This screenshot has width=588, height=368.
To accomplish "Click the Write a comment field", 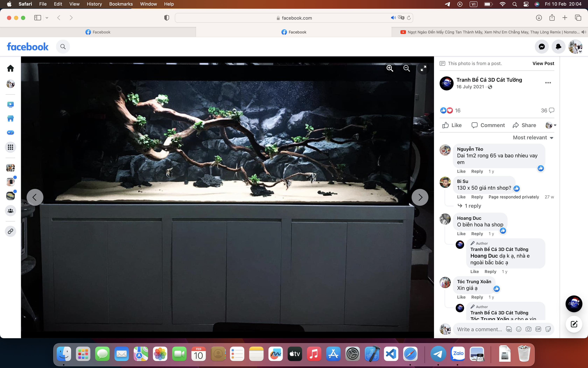I will pyautogui.click(x=479, y=329).
